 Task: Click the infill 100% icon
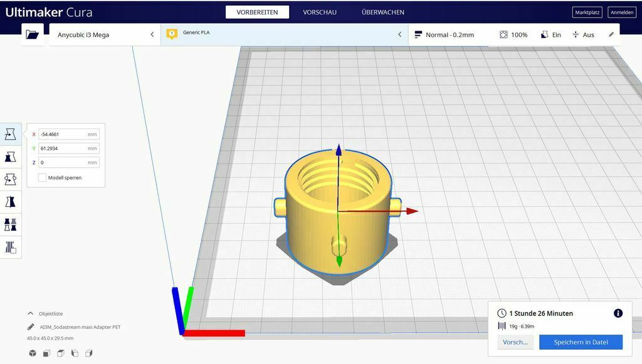[503, 34]
